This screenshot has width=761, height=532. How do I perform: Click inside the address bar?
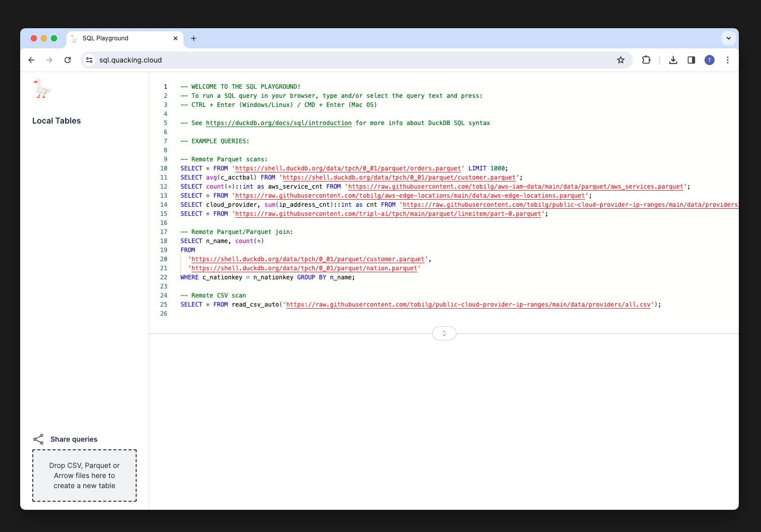click(303, 60)
